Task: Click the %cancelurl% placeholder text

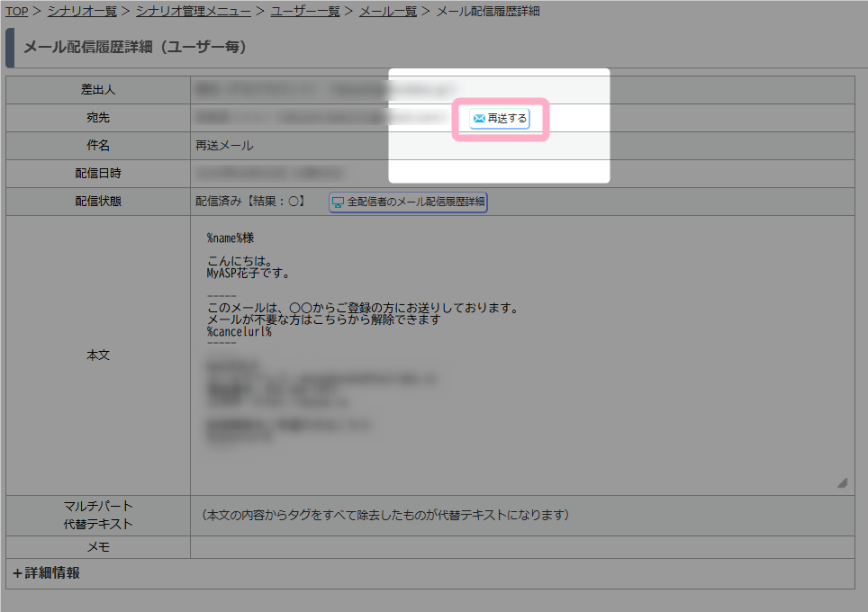Action: click(240, 331)
